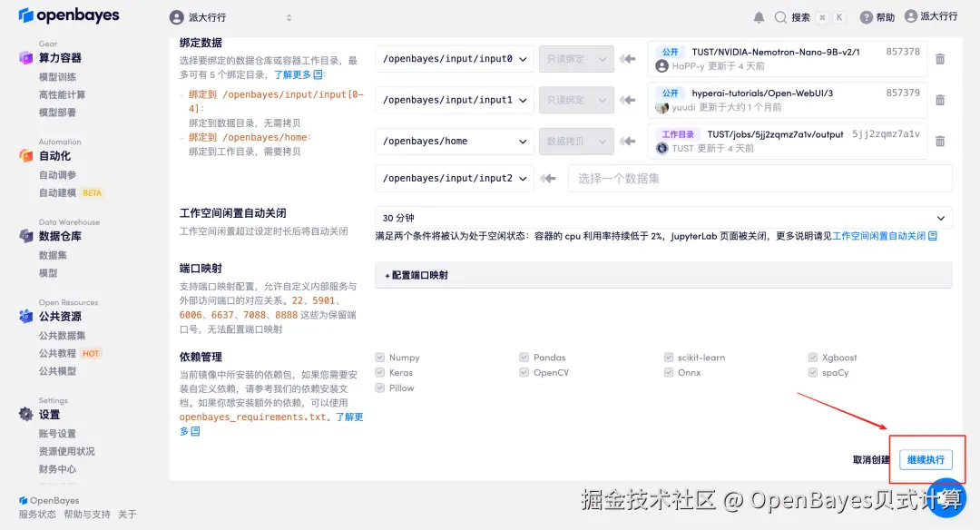Open the 工作空间闲置自动关闭 documentation link
Image resolution: width=980 pixels, height=530 pixels.
(885, 236)
